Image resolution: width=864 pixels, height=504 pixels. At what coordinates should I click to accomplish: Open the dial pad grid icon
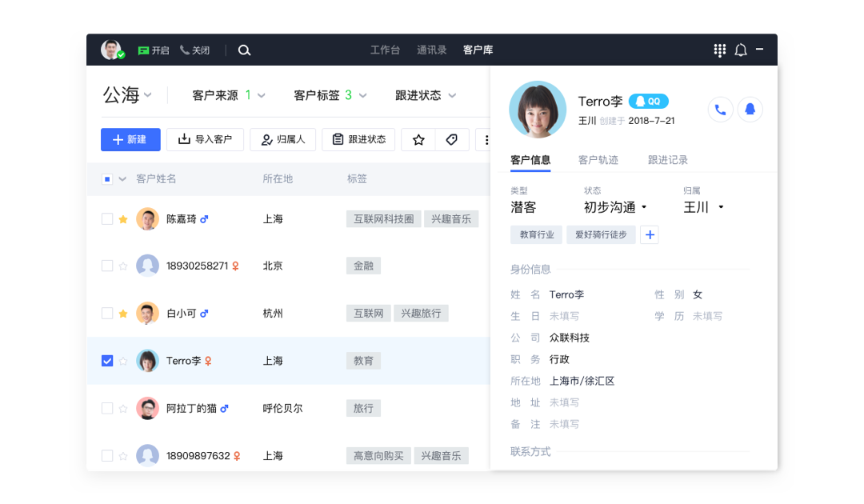(x=719, y=50)
